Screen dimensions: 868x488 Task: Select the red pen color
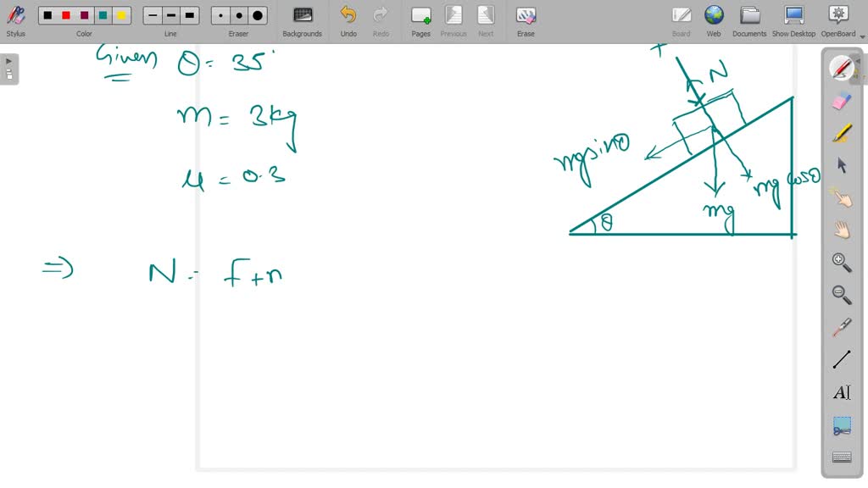point(66,15)
